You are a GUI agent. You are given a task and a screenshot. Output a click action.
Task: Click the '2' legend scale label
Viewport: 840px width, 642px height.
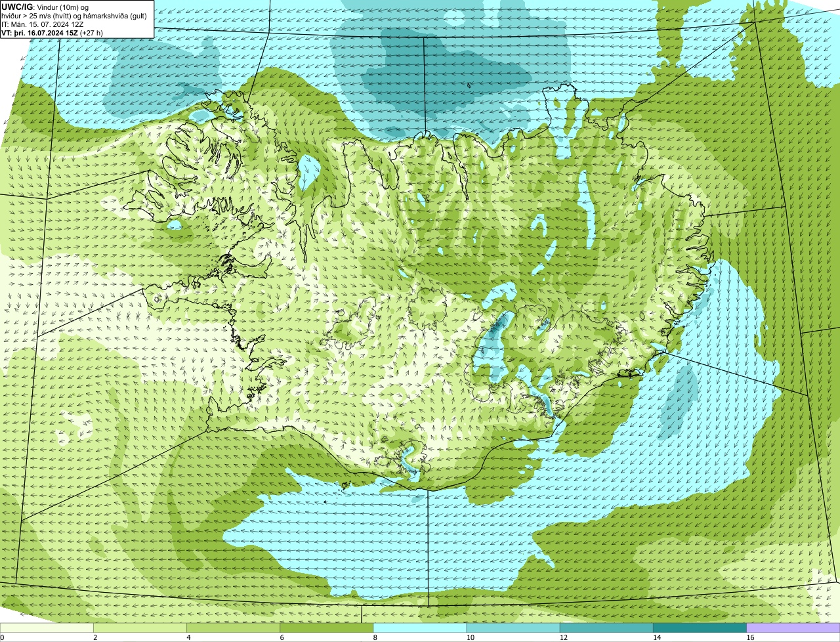[x=95, y=637]
